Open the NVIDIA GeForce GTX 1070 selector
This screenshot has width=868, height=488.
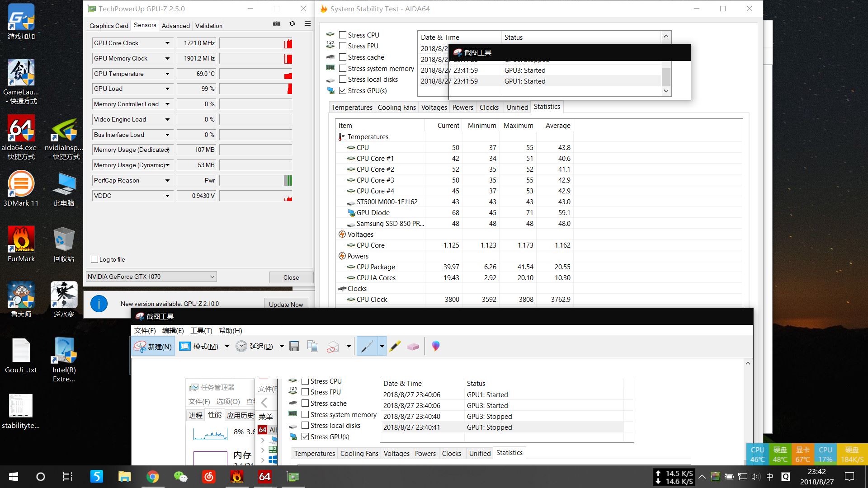click(x=151, y=277)
